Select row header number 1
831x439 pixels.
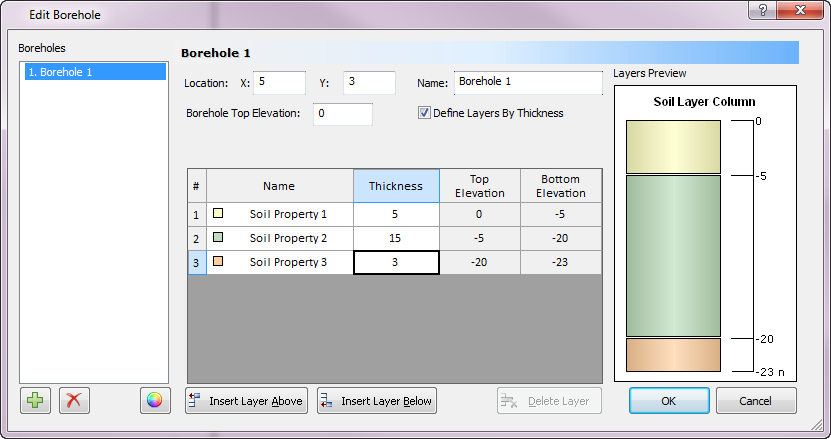click(197, 215)
